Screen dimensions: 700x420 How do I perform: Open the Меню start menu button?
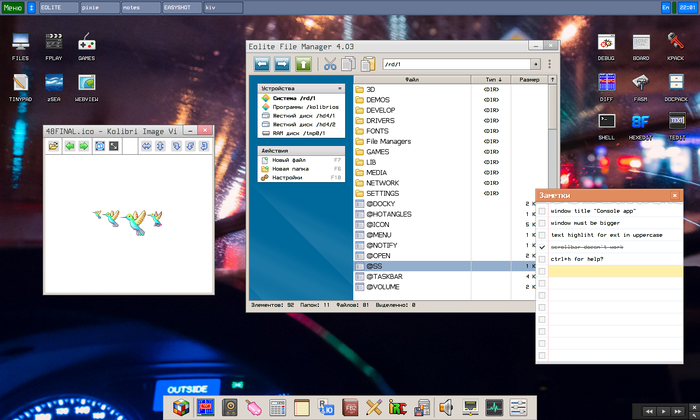tap(13, 7)
